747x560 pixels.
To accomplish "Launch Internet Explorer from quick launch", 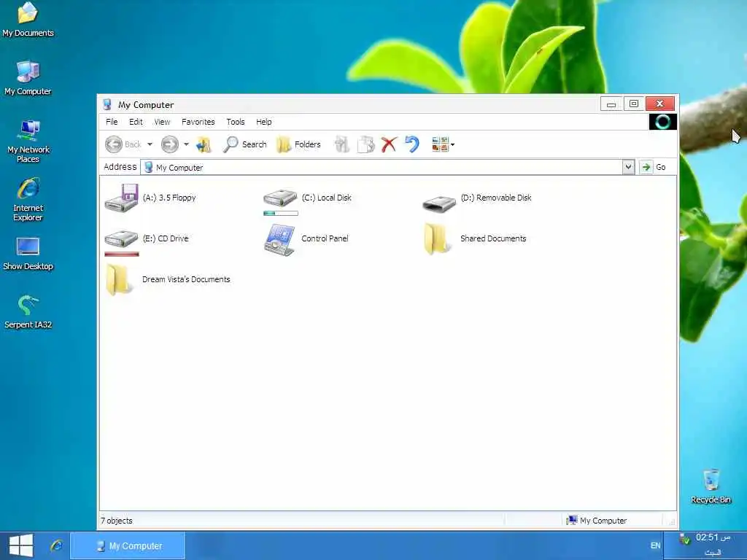I will [x=57, y=545].
